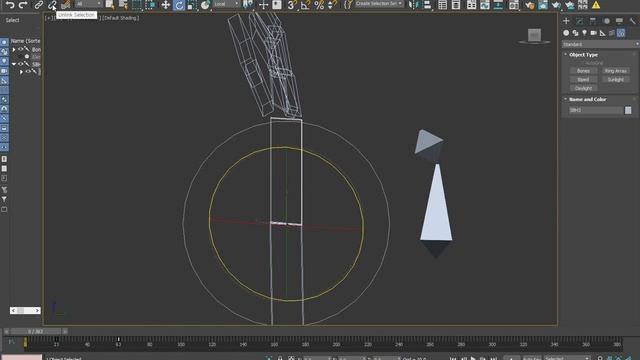Toggle visibility eye of the Bon row

click(x=20, y=49)
